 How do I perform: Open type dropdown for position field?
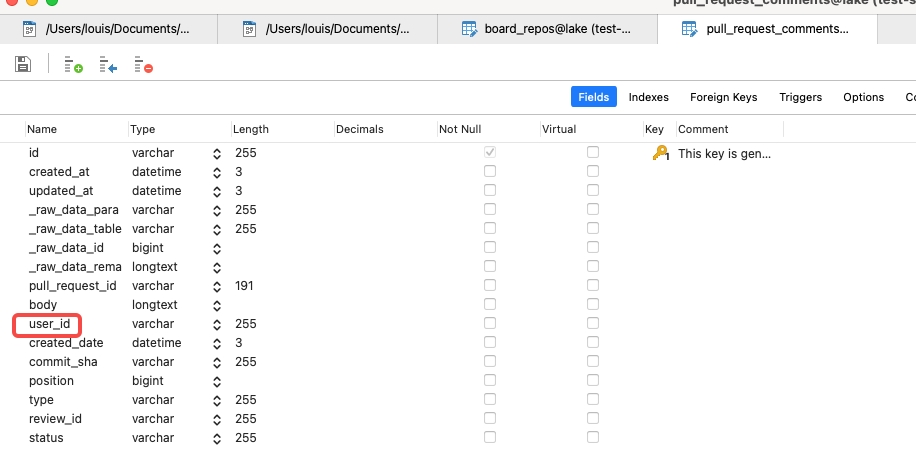(217, 382)
